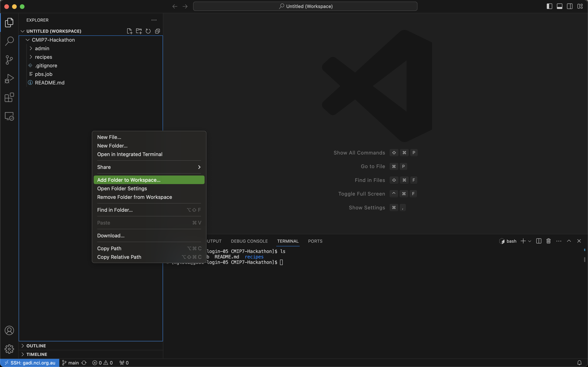588x367 pixels.
Task: Select Add Folder to Workspace...
Action: (x=149, y=180)
